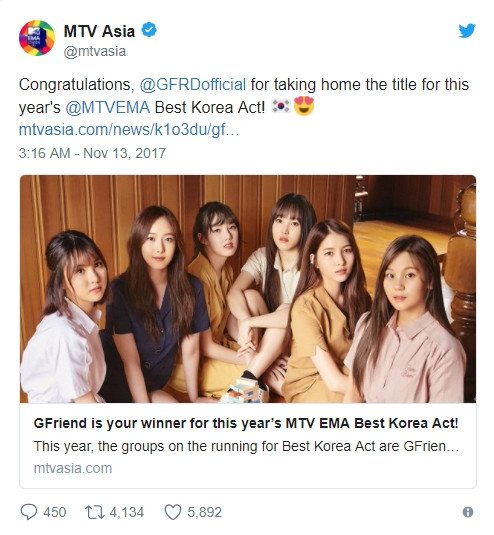This screenshot has height=535, width=494.
Task: Click the South Korea flag emoji
Action: 281,106
